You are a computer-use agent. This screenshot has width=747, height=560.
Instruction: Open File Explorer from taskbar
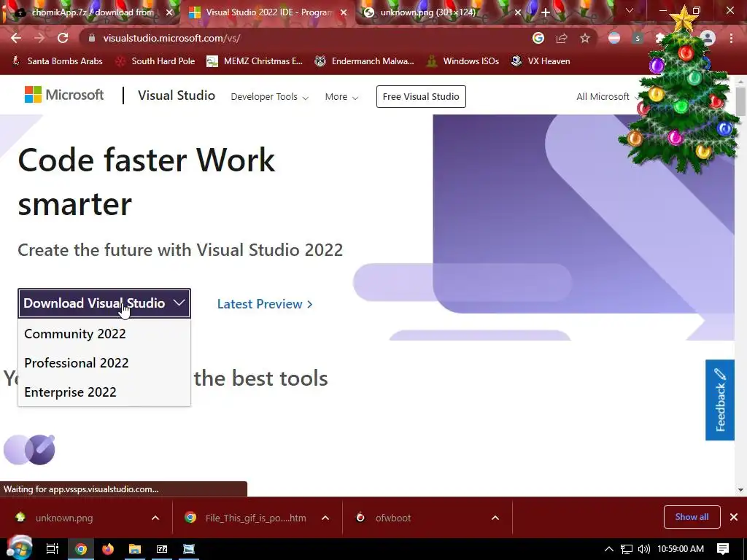click(x=135, y=549)
